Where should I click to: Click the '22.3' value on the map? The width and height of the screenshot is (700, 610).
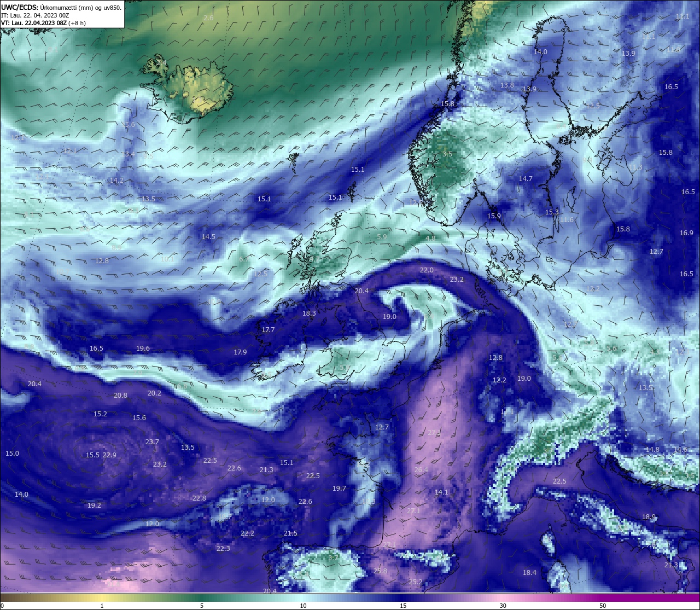coord(223,549)
